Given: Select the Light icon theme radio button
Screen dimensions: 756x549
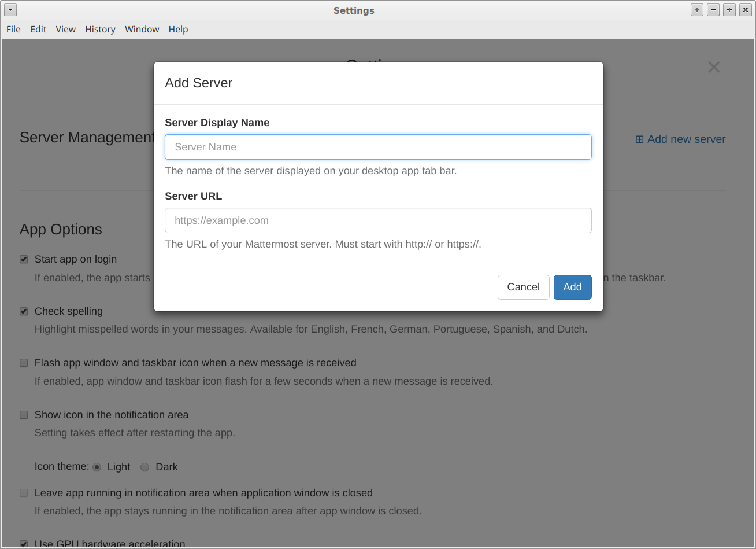Looking at the screenshot, I should 97,467.
